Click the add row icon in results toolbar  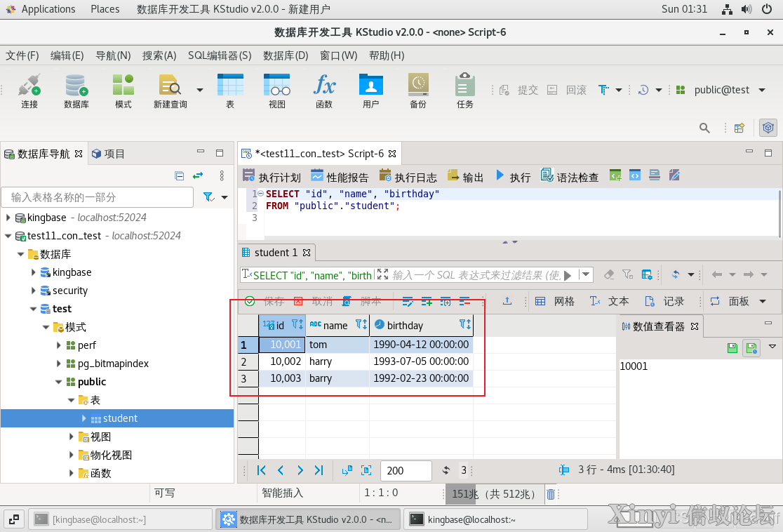pyautogui.click(x=427, y=301)
